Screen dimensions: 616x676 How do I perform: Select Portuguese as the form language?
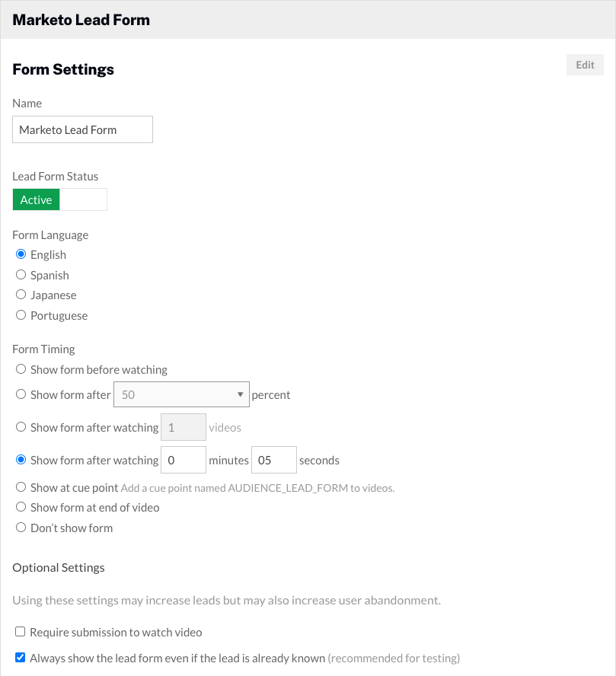point(21,315)
